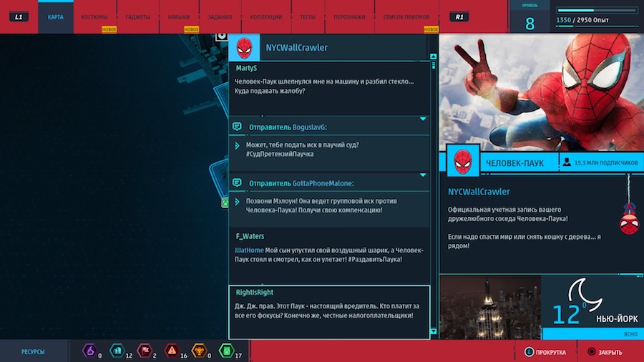This screenshot has height=362, width=644.
Task: Click the moon weather icon
Action: (585, 294)
